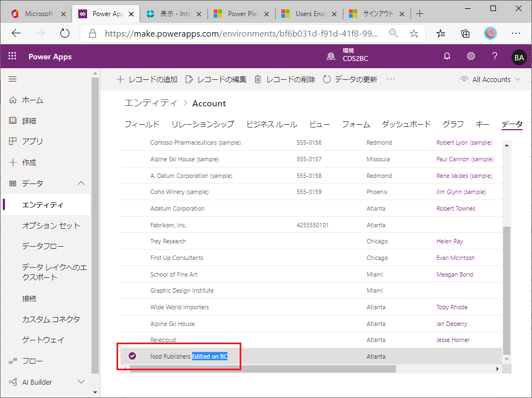
Task: Expand the AI Builder section chevron
Action: 81,382
